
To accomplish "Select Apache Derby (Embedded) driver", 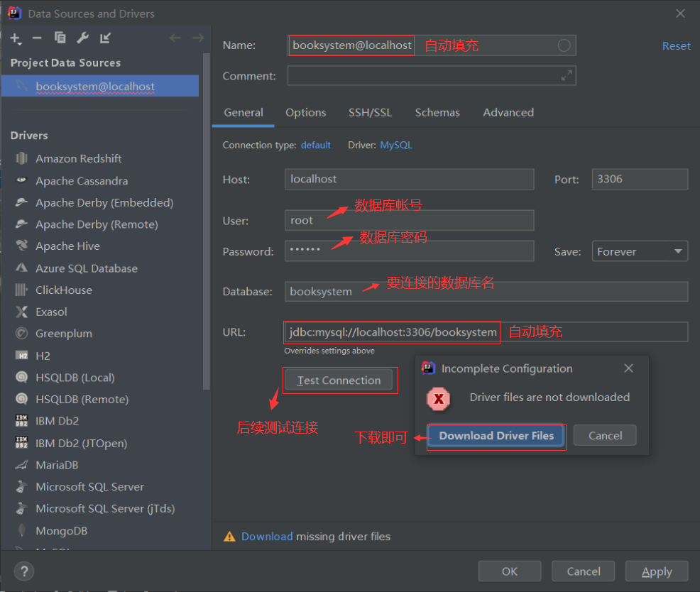I will (x=104, y=203).
